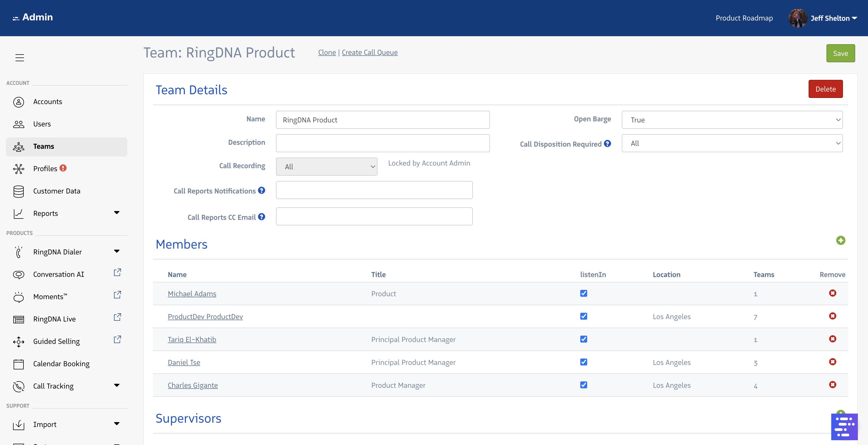Open the Open Barge dropdown
This screenshot has width=868, height=445.
(732, 120)
